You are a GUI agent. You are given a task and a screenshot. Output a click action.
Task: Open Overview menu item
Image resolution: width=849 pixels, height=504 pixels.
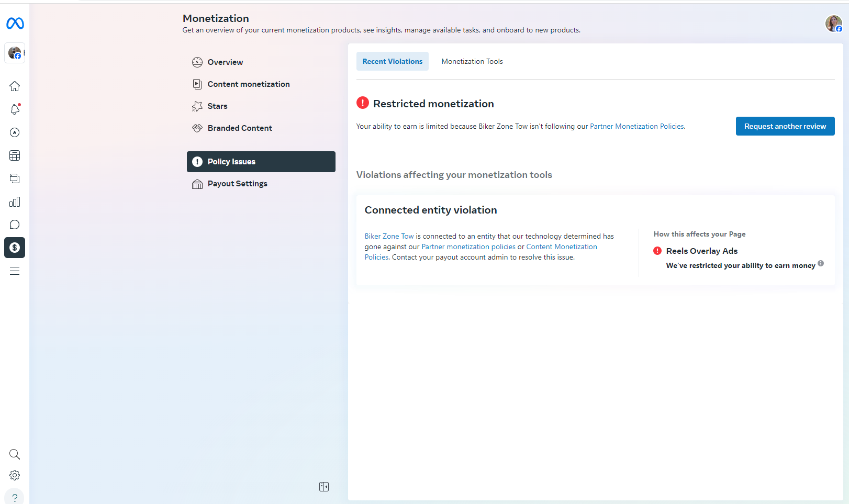261,62
